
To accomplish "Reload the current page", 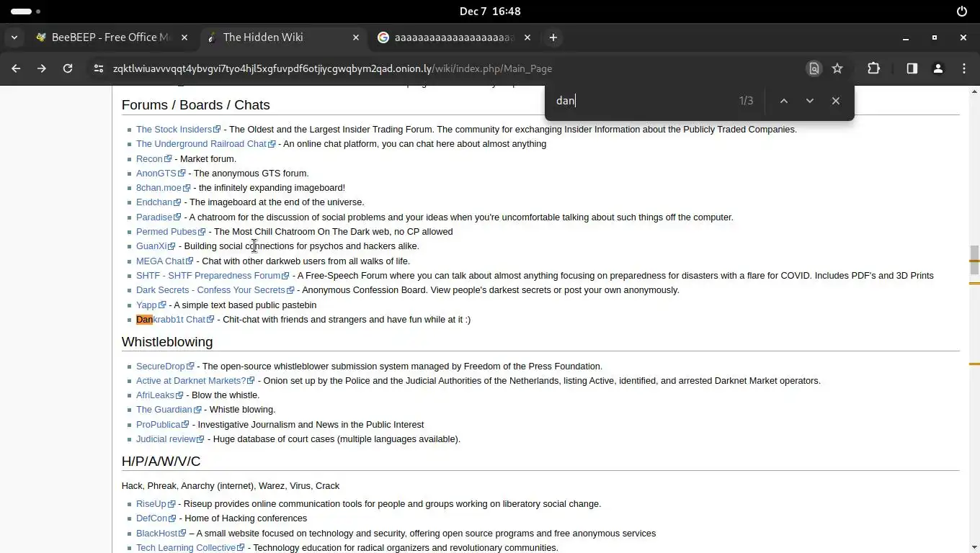I will tap(68, 68).
